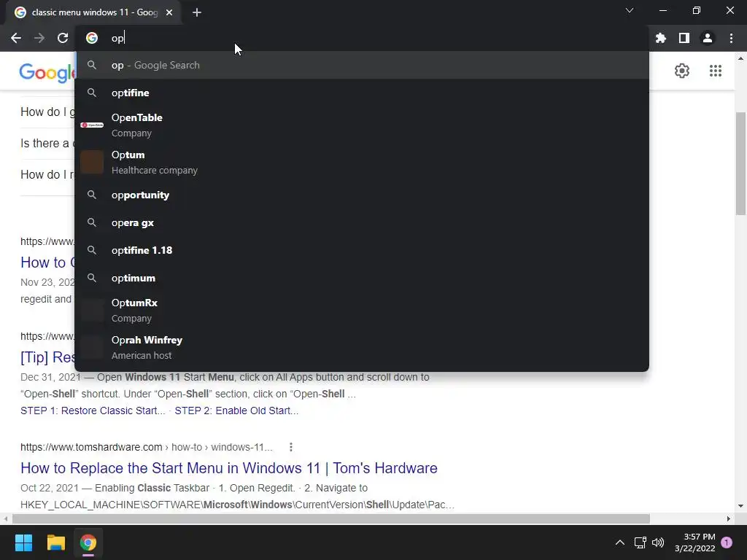Switch to the classic menu windows 11 tab
The height and width of the screenshot is (560, 747).
(93, 12)
